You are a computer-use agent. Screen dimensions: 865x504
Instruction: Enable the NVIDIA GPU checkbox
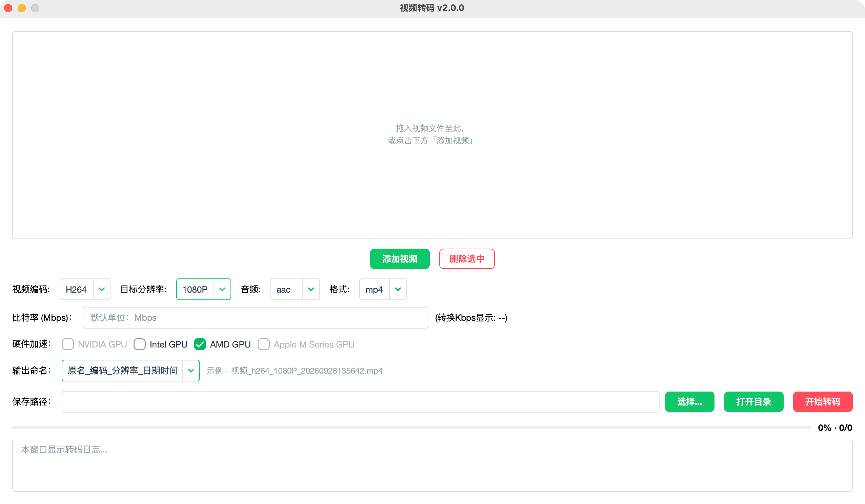click(68, 344)
